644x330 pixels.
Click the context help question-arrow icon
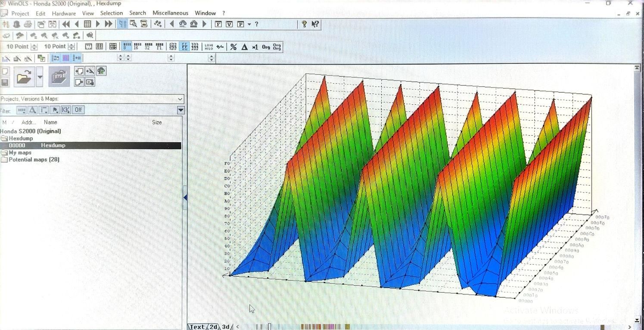point(315,24)
